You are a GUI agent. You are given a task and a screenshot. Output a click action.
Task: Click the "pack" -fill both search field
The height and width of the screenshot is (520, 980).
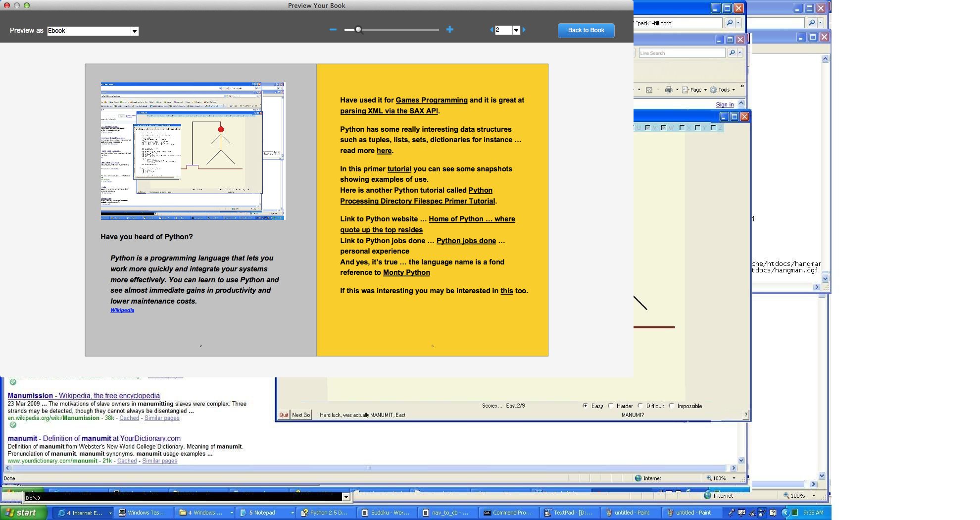pos(678,23)
